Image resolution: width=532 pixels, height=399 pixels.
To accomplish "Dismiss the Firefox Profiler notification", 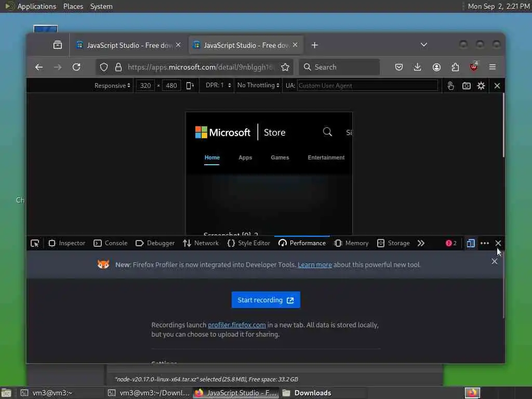I will (x=495, y=262).
